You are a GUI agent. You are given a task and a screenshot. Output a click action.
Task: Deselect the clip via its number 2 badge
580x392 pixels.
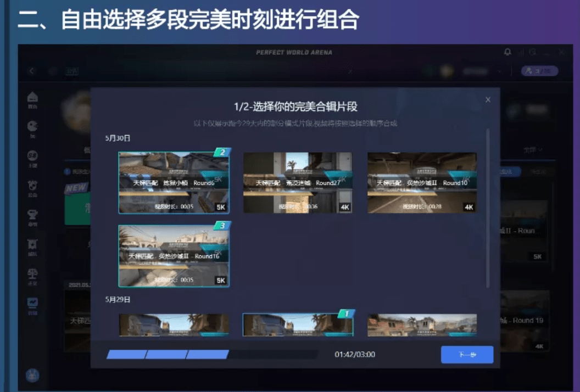click(x=222, y=152)
